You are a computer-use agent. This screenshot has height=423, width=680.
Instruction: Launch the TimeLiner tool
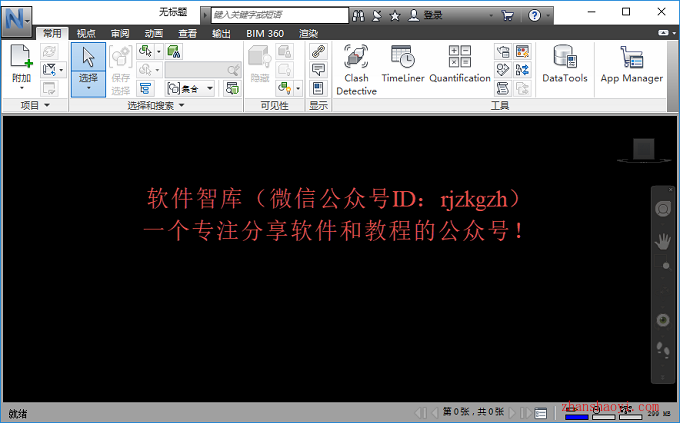pyautogui.click(x=403, y=63)
